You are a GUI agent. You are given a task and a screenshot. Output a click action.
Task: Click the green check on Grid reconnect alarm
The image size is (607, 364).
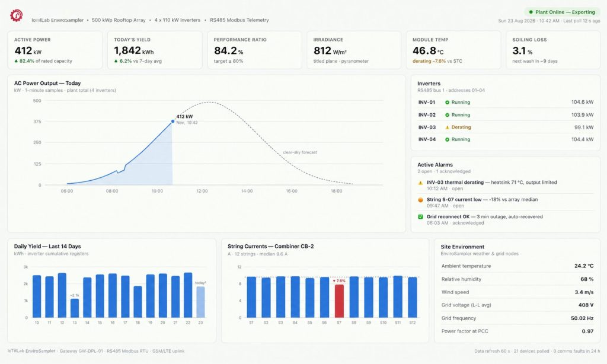[420, 217]
